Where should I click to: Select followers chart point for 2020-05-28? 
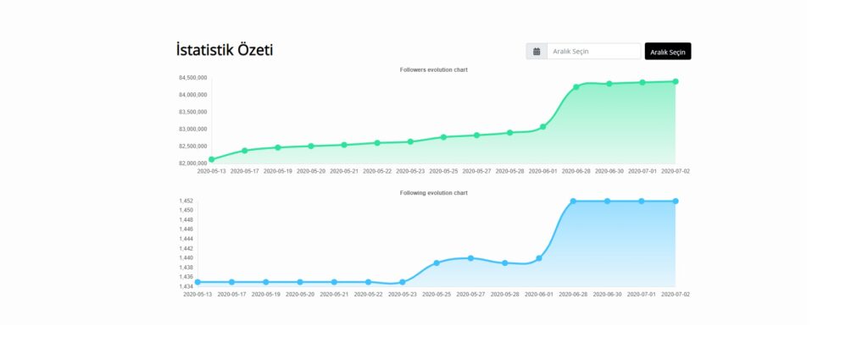pos(509,133)
